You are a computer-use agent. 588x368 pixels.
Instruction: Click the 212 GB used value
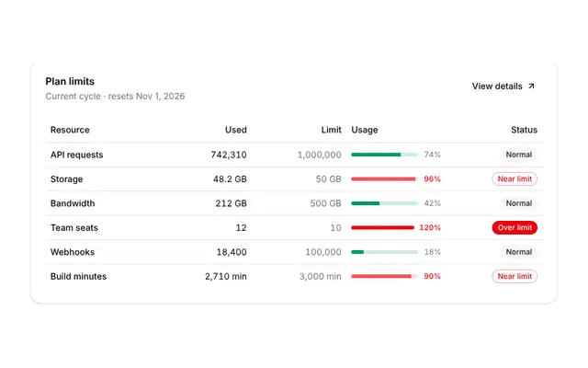[x=231, y=203]
